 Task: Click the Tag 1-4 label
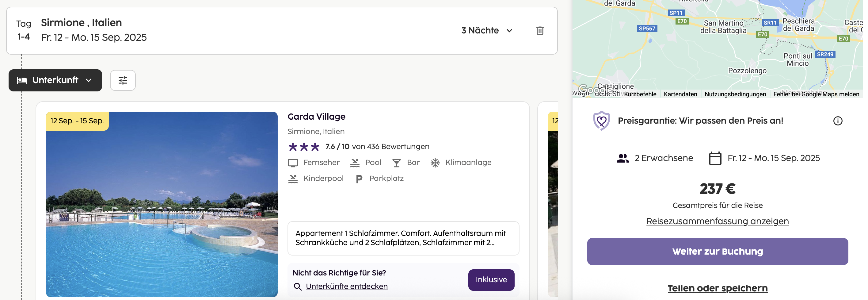tap(24, 30)
